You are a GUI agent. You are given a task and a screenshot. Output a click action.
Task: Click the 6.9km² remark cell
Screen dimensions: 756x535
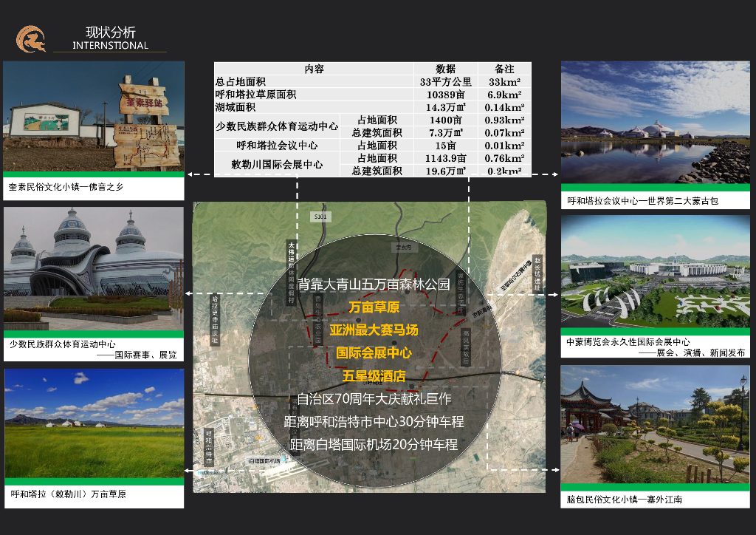click(504, 95)
